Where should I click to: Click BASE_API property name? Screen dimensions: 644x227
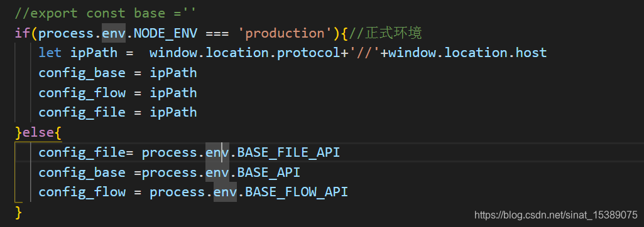[x=269, y=172]
